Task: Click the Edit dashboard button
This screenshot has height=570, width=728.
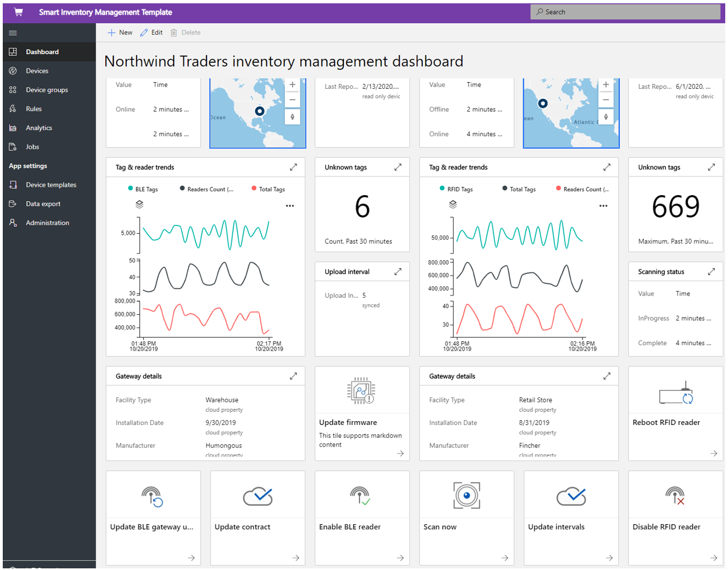Action: tap(152, 33)
